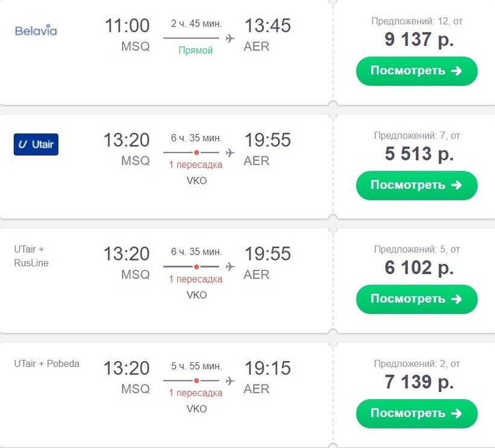Screen dimensions: 495x448
Task: Click the red layover dot on the 5 513 р. flight
Action: 196,153
